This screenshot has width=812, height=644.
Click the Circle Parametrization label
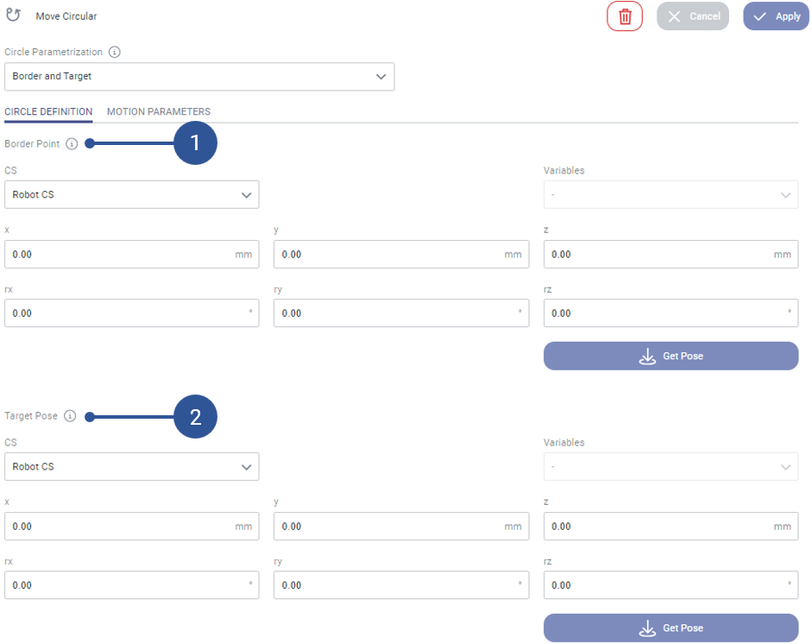click(54, 52)
